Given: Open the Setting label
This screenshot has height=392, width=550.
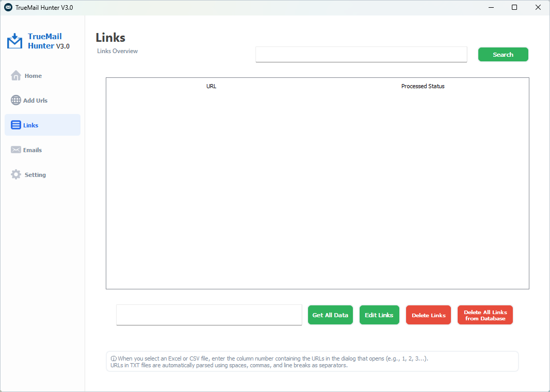Looking at the screenshot, I should click(35, 175).
